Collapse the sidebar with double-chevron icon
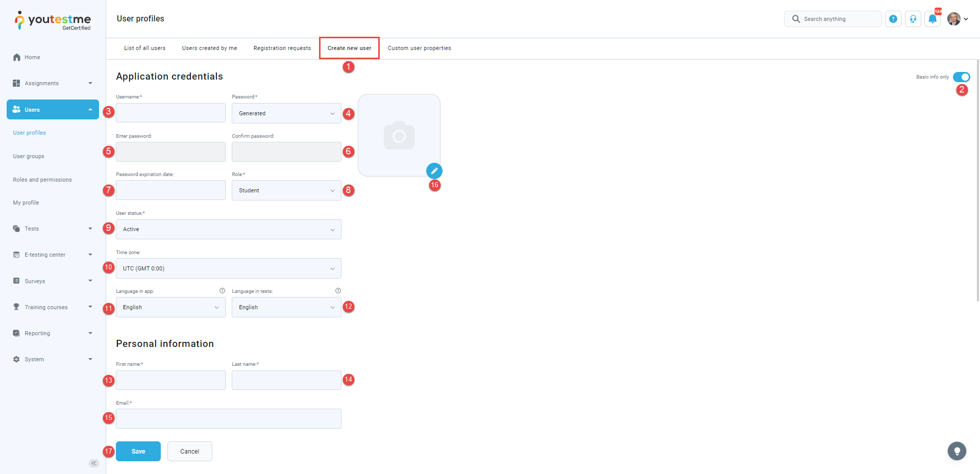980x474 pixels. 94,463
